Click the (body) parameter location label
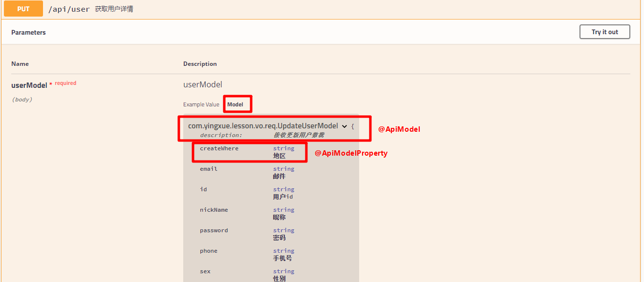This screenshot has width=644, height=282. pyautogui.click(x=22, y=99)
